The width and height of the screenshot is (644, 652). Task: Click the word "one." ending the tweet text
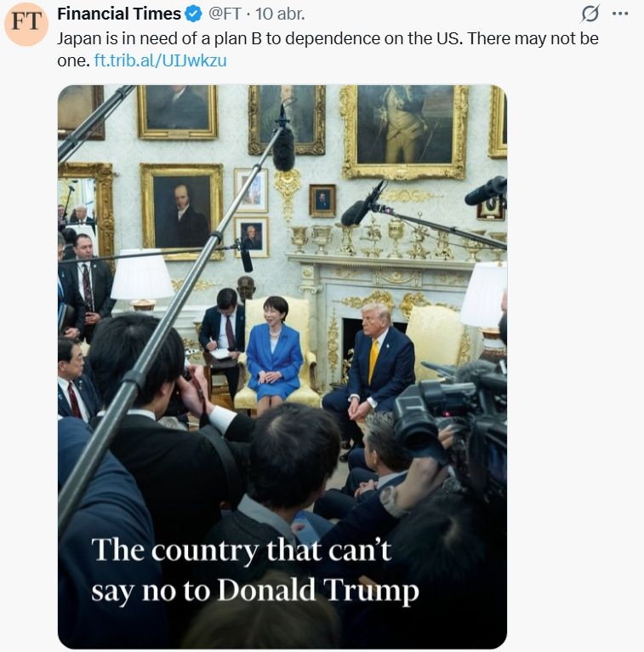tap(73, 60)
